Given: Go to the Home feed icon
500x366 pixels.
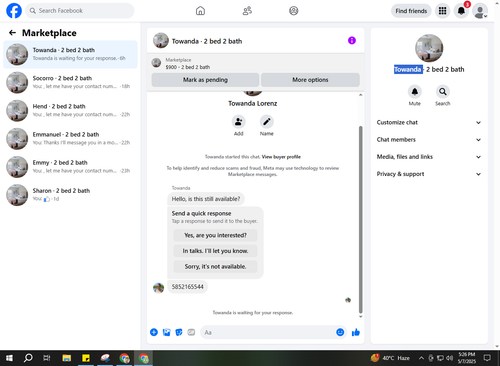Looking at the screenshot, I should click(x=200, y=11).
